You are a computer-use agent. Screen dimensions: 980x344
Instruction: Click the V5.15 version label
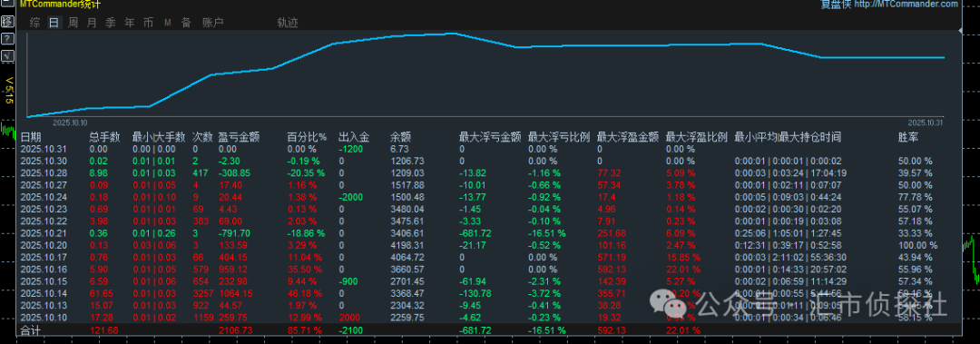coord(8,90)
